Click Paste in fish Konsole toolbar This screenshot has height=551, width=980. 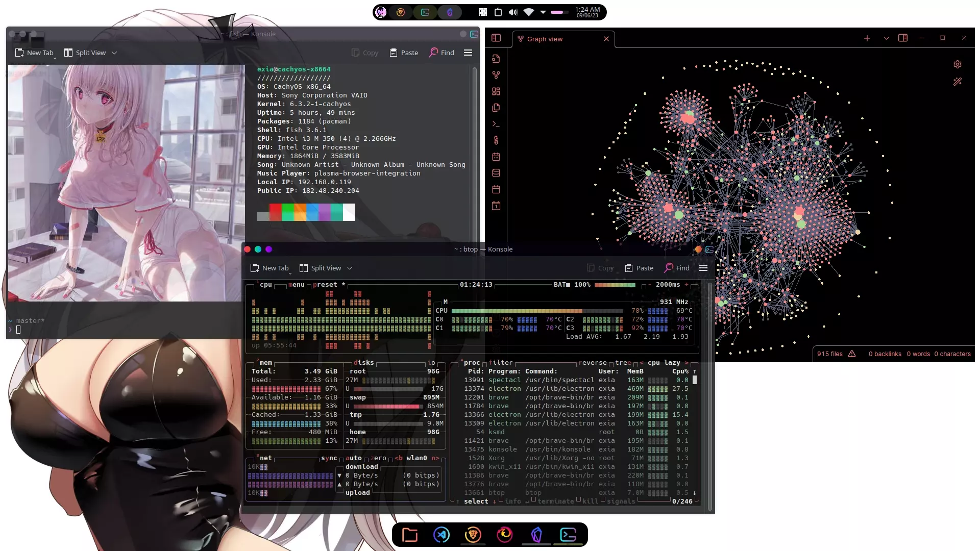click(x=404, y=53)
